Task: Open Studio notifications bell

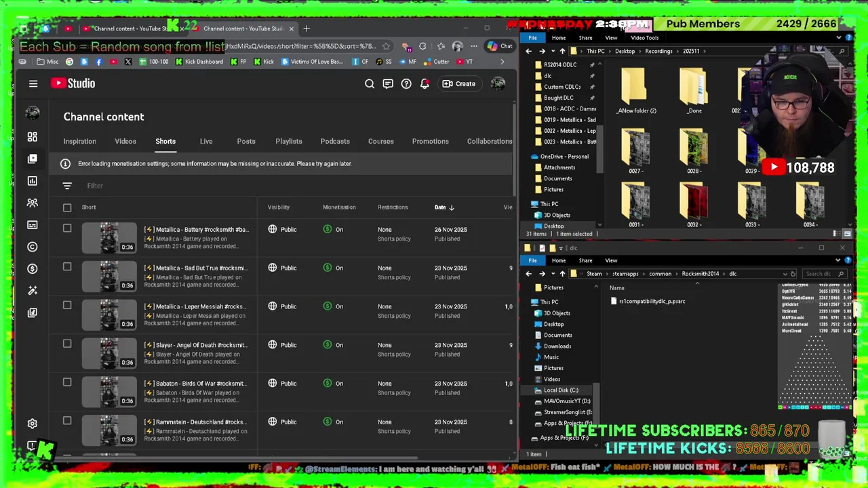Action: point(425,83)
